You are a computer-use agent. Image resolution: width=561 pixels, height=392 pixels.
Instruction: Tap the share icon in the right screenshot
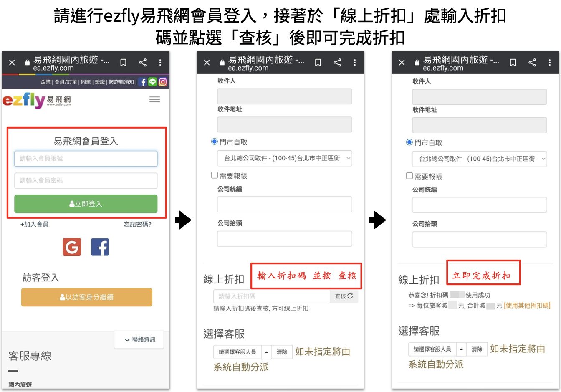pyautogui.click(x=532, y=63)
